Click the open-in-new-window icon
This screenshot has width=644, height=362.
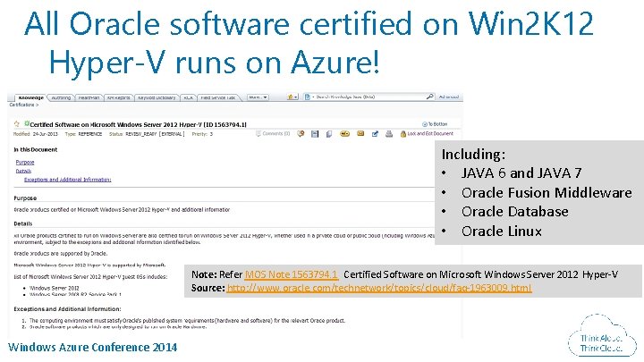[x=375, y=134]
